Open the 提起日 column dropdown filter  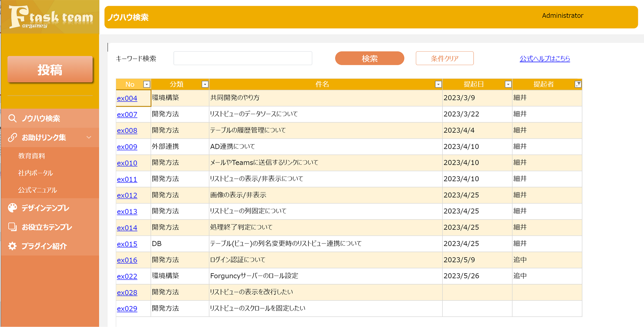(x=508, y=84)
